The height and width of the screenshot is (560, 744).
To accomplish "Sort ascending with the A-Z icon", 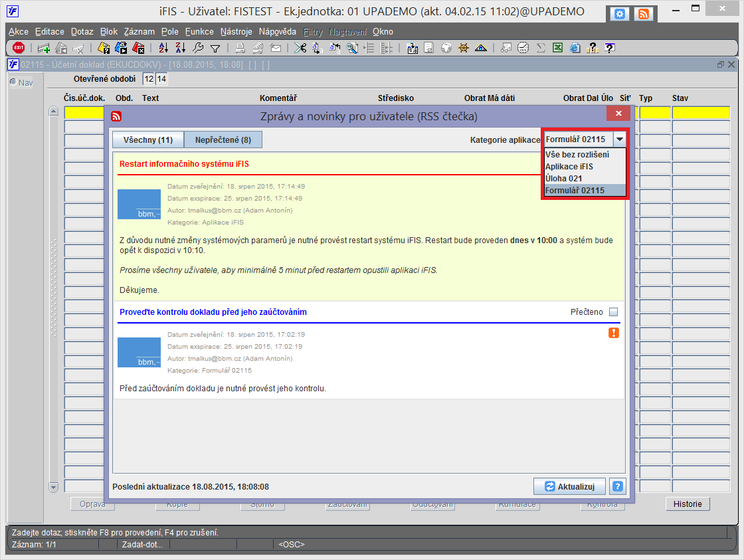I will (x=163, y=47).
